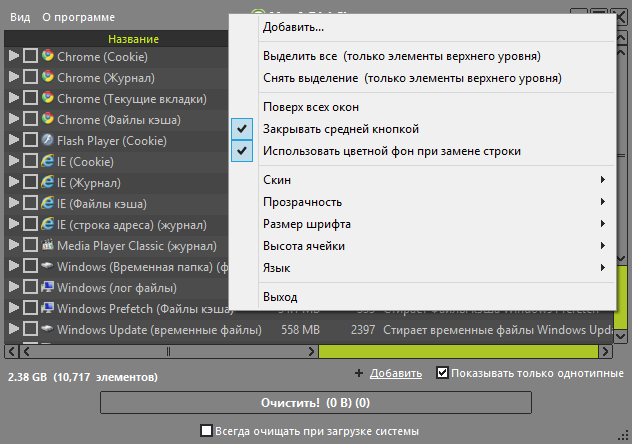The width and height of the screenshot is (633, 445).
Task: Click the Media Player Classic icon
Action: coord(48,245)
